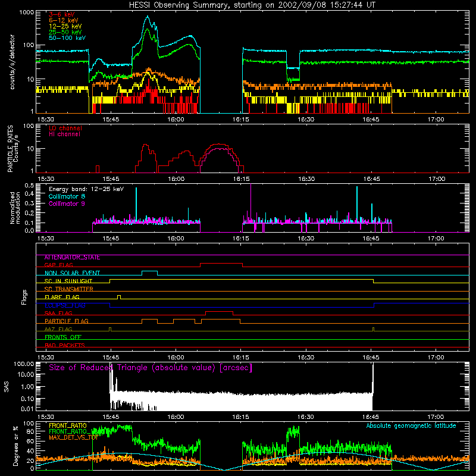Click the BAD_PACKETS flag label
The height and width of the screenshot is (476, 476).
coord(65,345)
